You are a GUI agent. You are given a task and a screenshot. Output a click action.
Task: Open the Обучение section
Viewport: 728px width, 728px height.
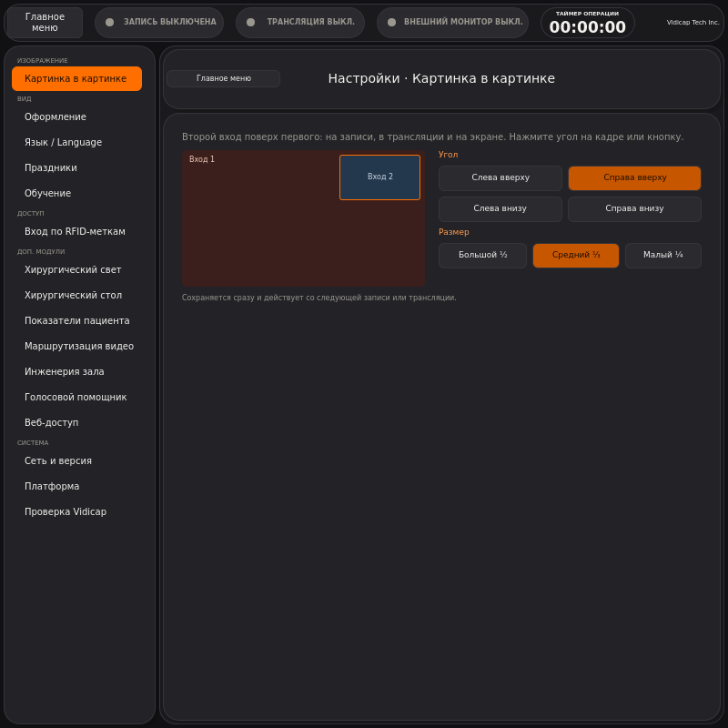tap(77, 194)
